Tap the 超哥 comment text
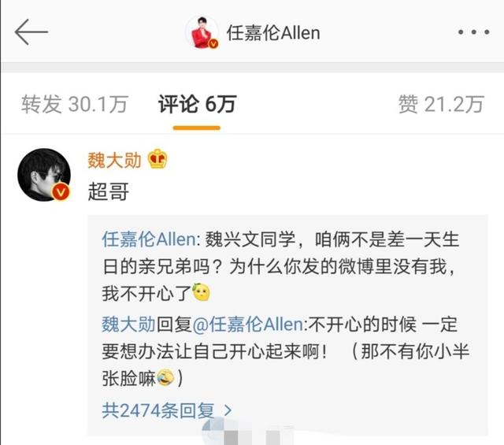Screen dimensions: 504x445 click(109, 191)
